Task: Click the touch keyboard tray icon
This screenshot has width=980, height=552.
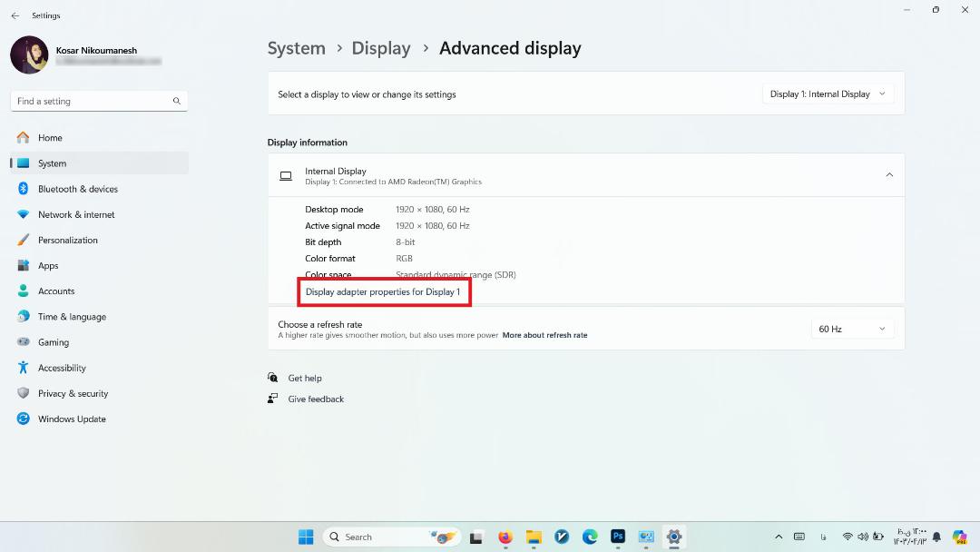Action: tap(799, 537)
